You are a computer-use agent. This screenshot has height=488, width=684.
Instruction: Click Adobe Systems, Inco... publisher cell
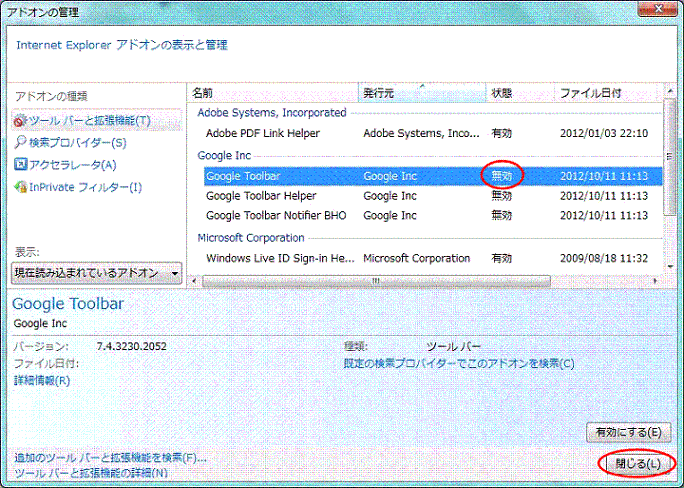point(421,133)
